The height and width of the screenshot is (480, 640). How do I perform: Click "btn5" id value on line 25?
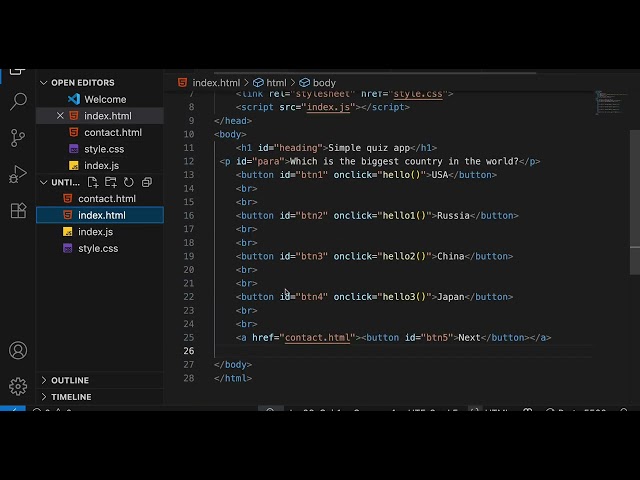pyautogui.click(x=437, y=338)
